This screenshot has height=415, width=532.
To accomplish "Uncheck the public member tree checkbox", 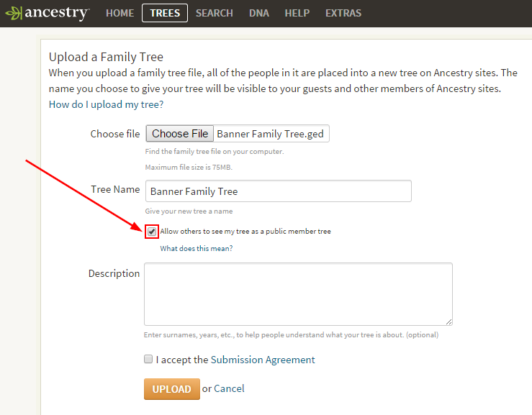I will [152, 232].
